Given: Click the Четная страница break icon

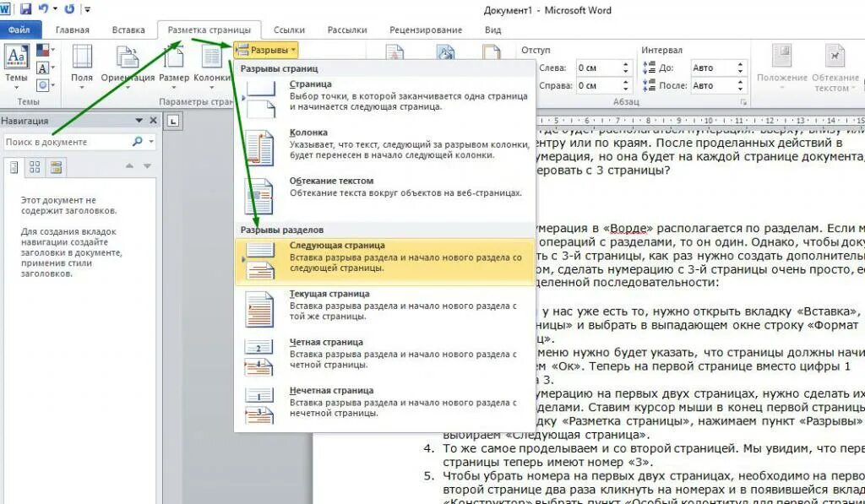Looking at the screenshot, I should [259, 357].
